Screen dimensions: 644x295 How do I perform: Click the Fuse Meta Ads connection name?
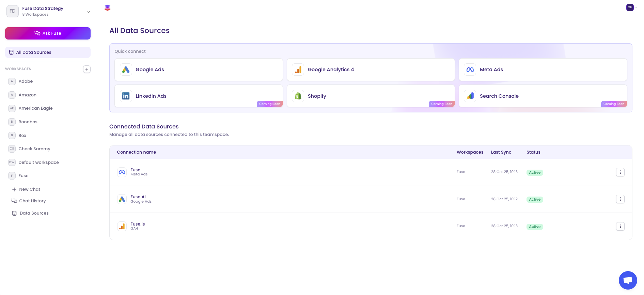pyautogui.click(x=135, y=170)
